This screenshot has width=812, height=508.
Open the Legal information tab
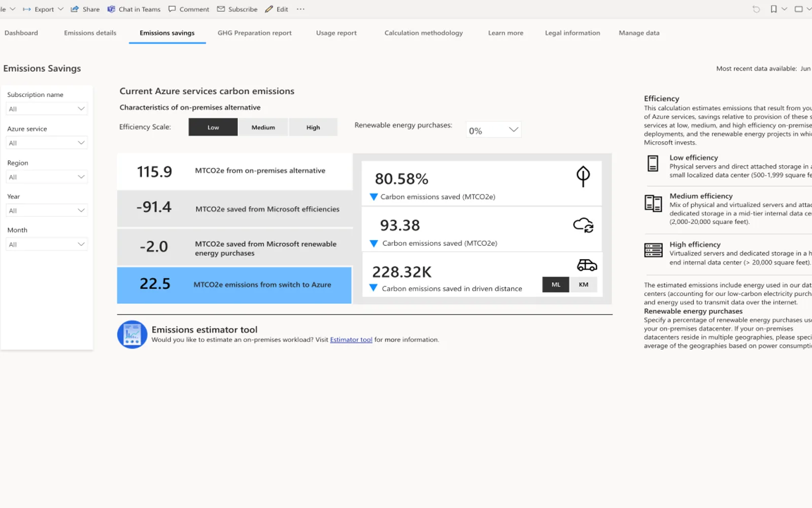(572, 33)
